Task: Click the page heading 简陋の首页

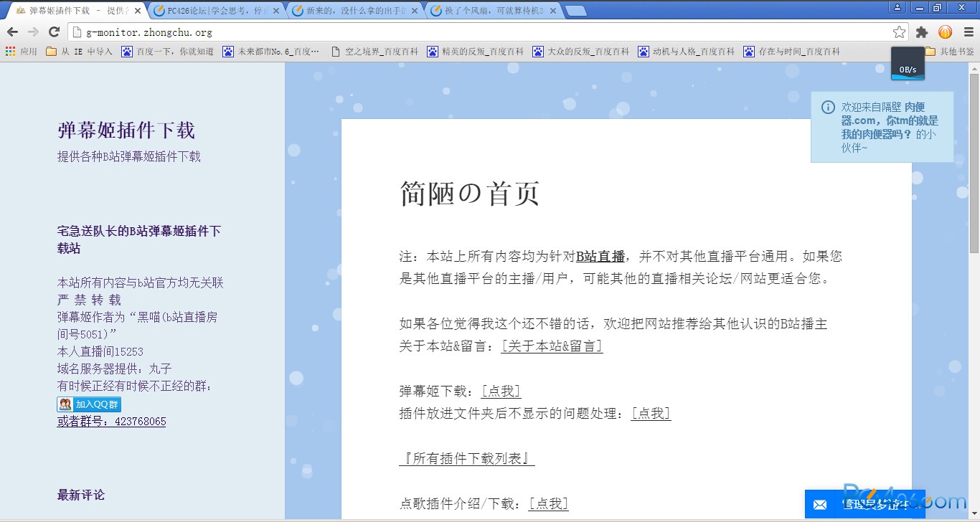Action: click(469, 194)
